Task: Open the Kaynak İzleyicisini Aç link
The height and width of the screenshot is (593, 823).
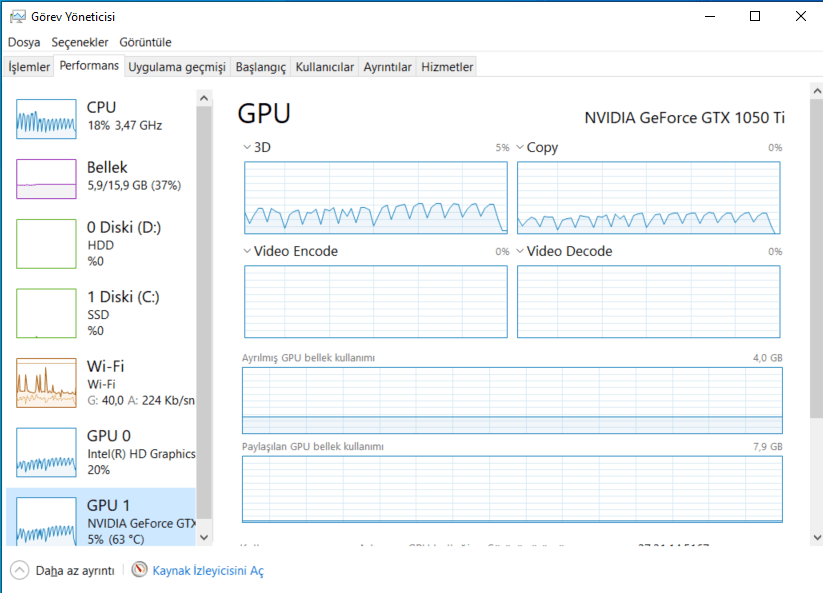Action: coord(208,570)
